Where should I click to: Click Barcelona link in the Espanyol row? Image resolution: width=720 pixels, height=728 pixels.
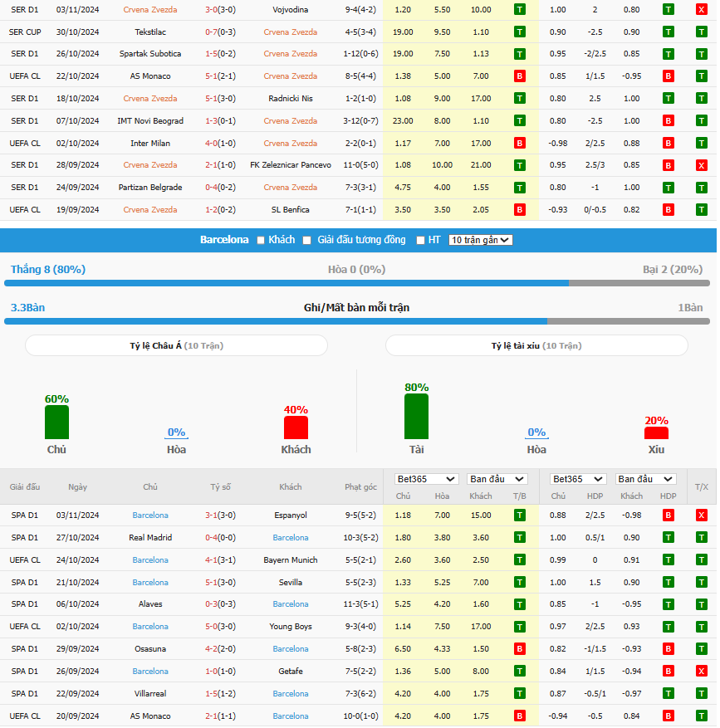(x=150, y=515)
